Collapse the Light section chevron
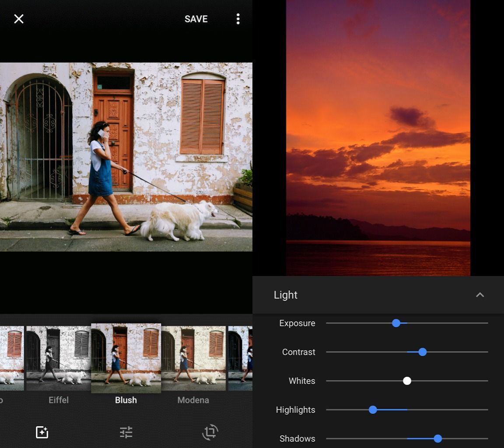This screenshot has width=504, height=448. 480,295
